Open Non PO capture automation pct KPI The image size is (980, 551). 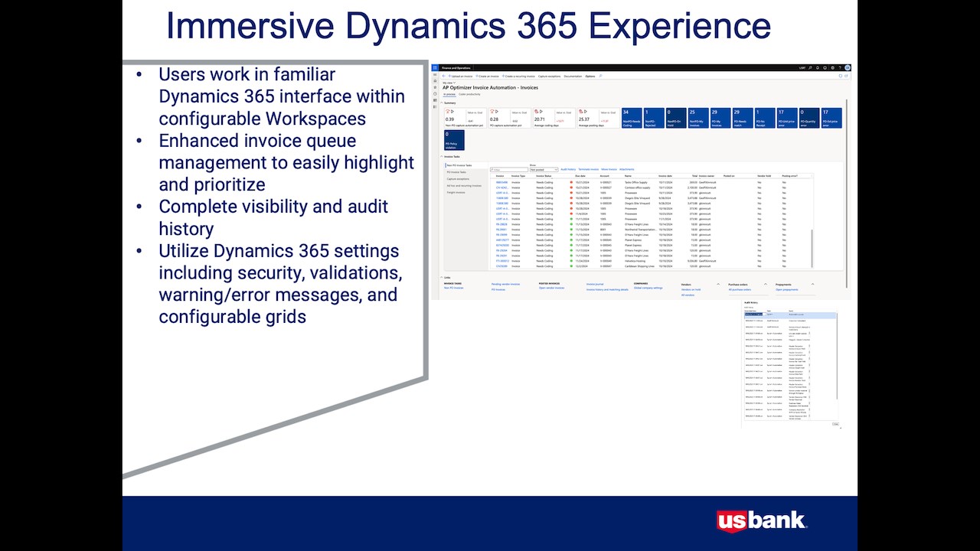click(x=465, y=118)
